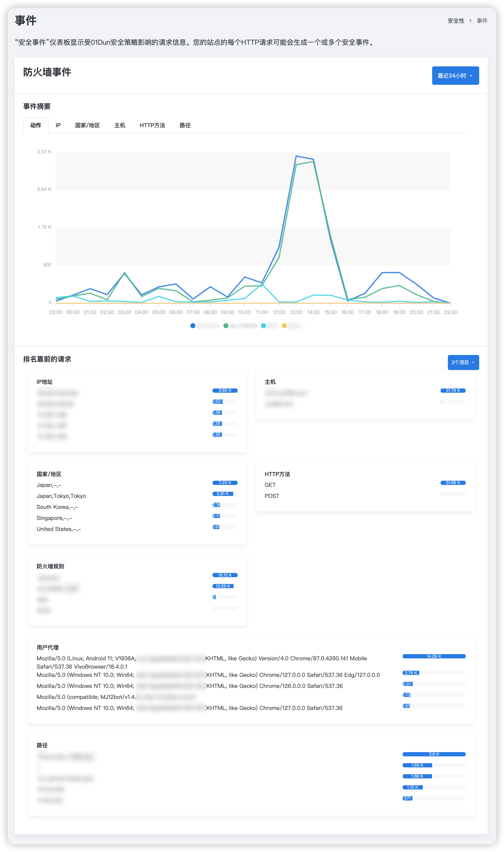The height and width of the screenshot is (852, 504).
Task: Click the 31.74 K bar under 主机
Action: [453, 390]
